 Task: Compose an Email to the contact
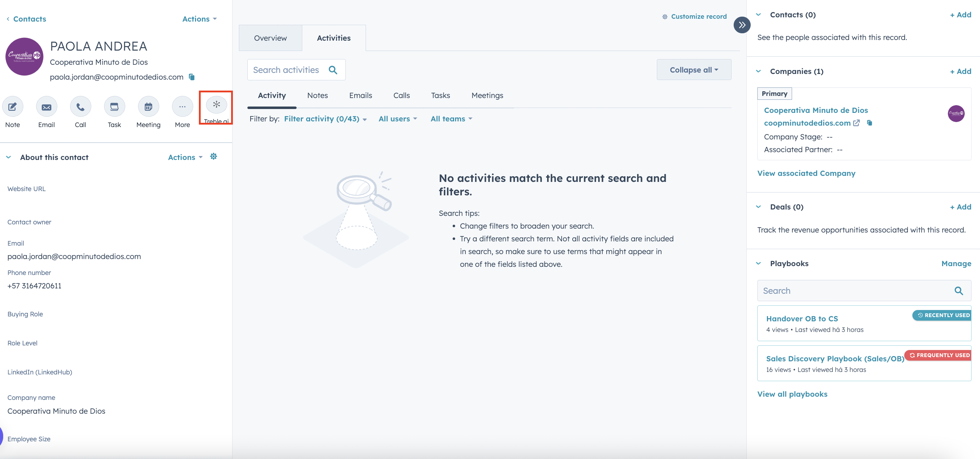[46, 107]
